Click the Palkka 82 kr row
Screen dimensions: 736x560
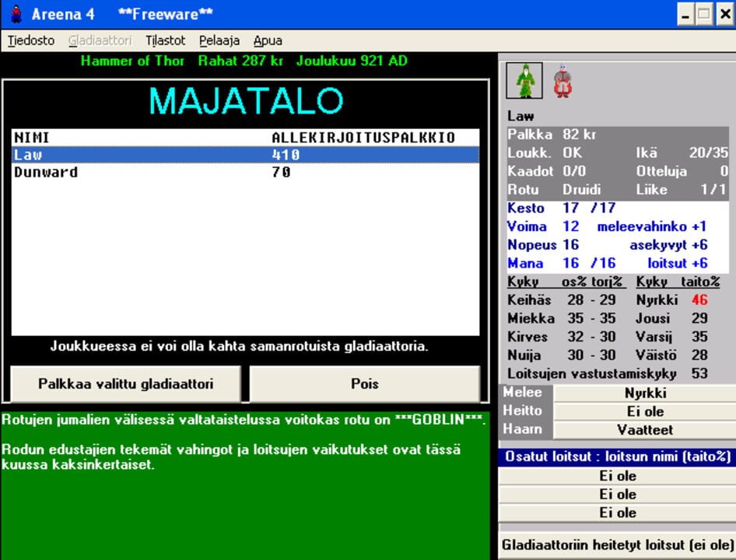[617, 135]
